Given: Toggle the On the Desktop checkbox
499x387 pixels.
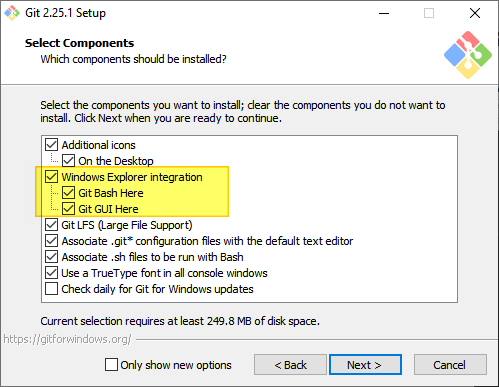Looking at the screenshot, I should pyautogui.click(x=68, y=161).
